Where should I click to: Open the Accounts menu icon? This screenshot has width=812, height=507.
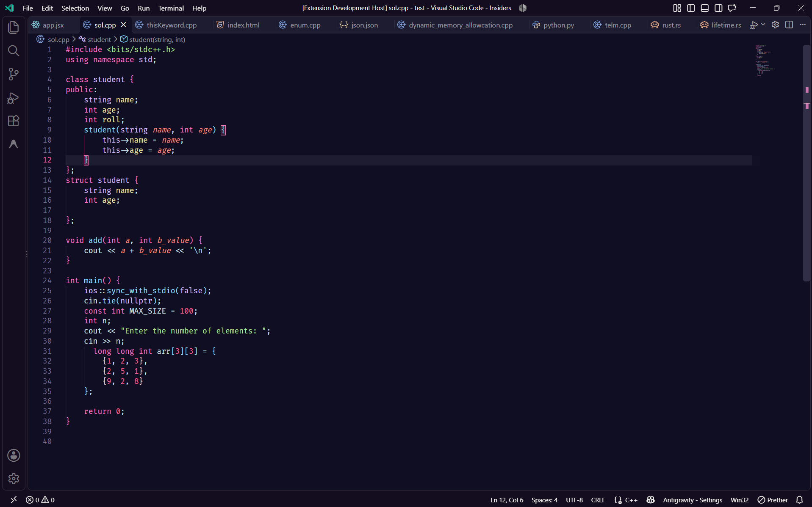(14, 455)
